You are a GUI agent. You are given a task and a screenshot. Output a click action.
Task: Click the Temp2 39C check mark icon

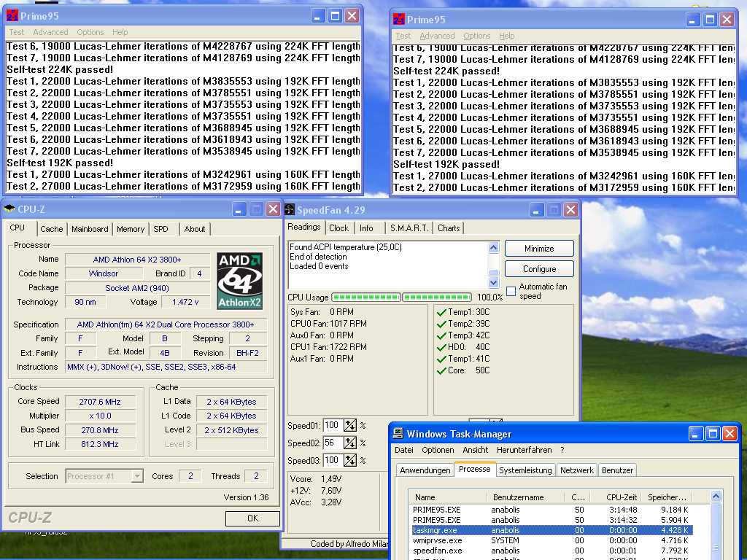[441, 324]
